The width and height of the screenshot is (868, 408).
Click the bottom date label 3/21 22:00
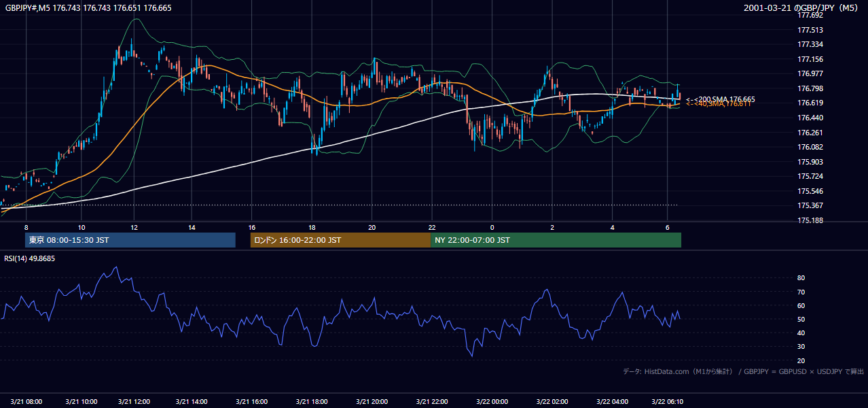(x=432, y=401)
